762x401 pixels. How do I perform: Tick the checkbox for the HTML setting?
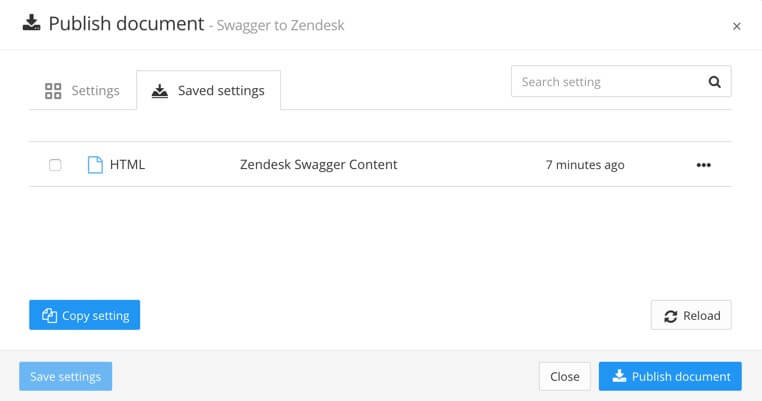(x=55, y=165)
